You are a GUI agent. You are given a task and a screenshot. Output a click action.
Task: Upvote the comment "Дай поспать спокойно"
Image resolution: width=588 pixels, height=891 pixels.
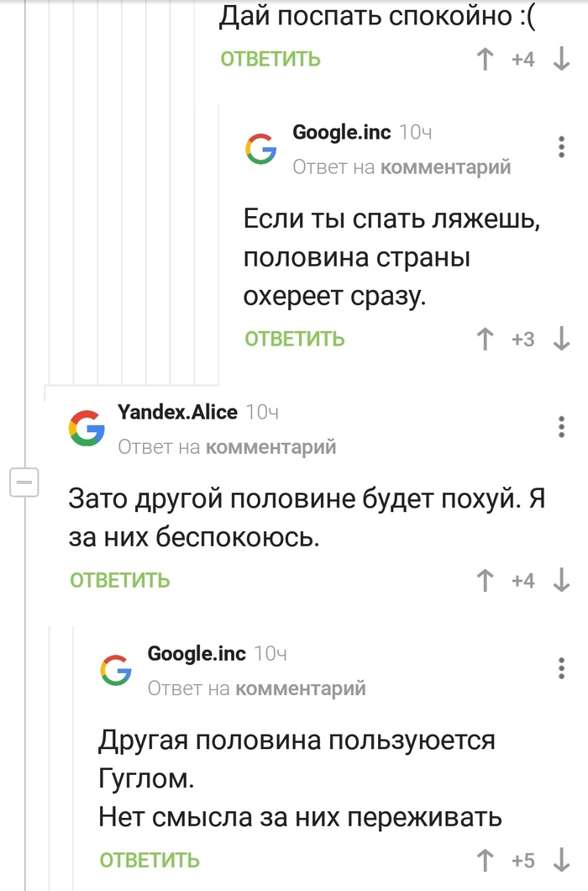pyautogui.click(x=484, y=60)
